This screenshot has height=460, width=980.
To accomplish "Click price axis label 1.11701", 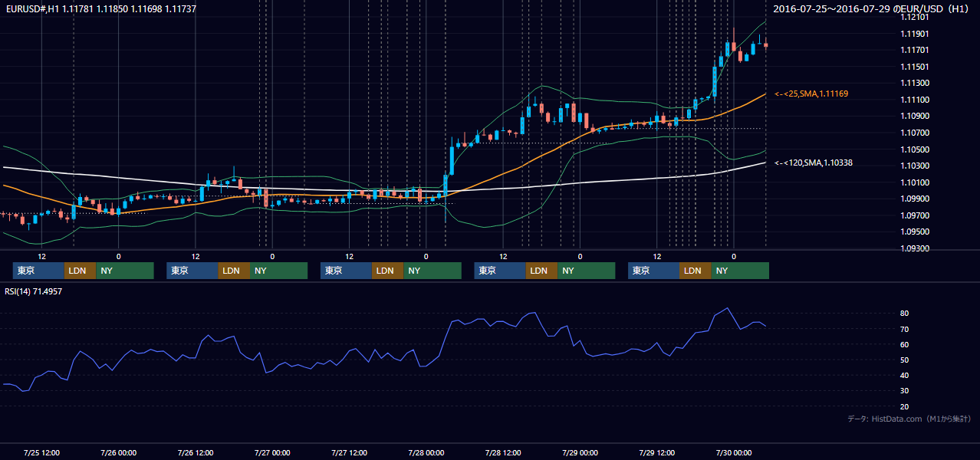I will pos(915,50).
